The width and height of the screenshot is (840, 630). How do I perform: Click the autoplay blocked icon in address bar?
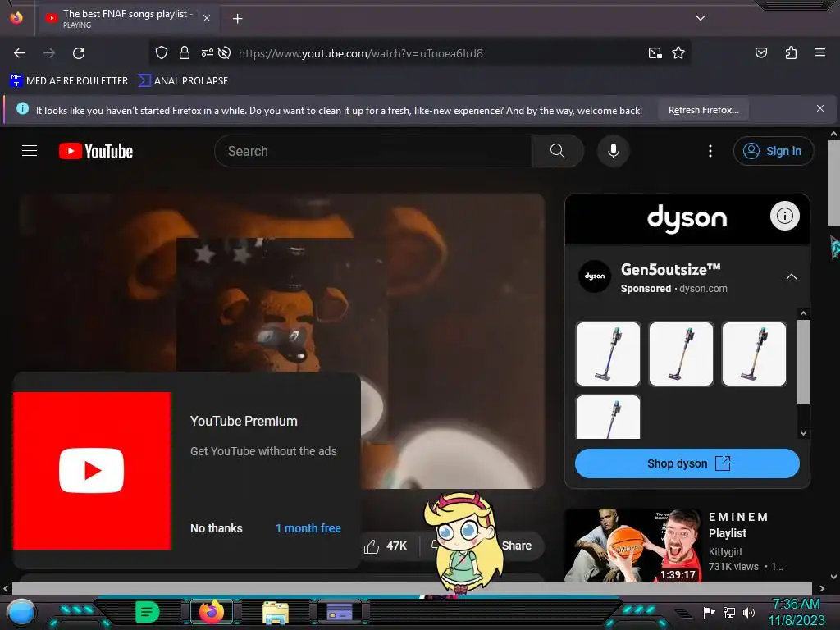[225, 52]
